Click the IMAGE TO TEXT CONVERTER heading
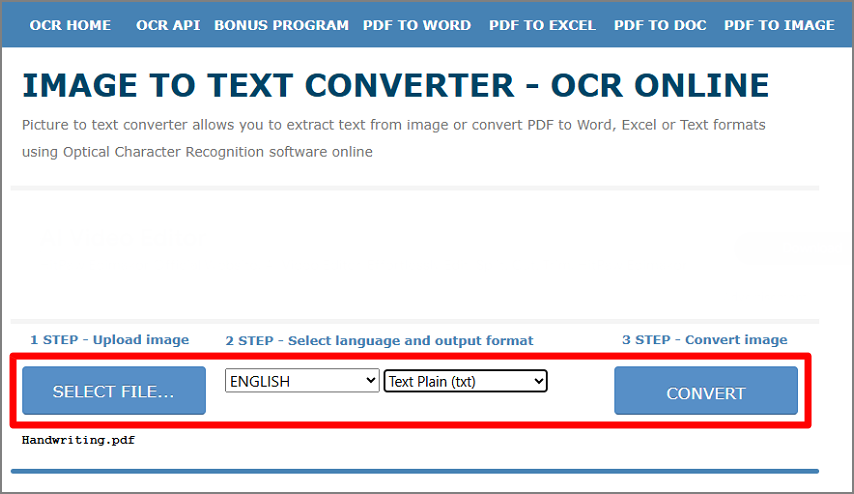854x494 pixels. click(x=395, y=86)
